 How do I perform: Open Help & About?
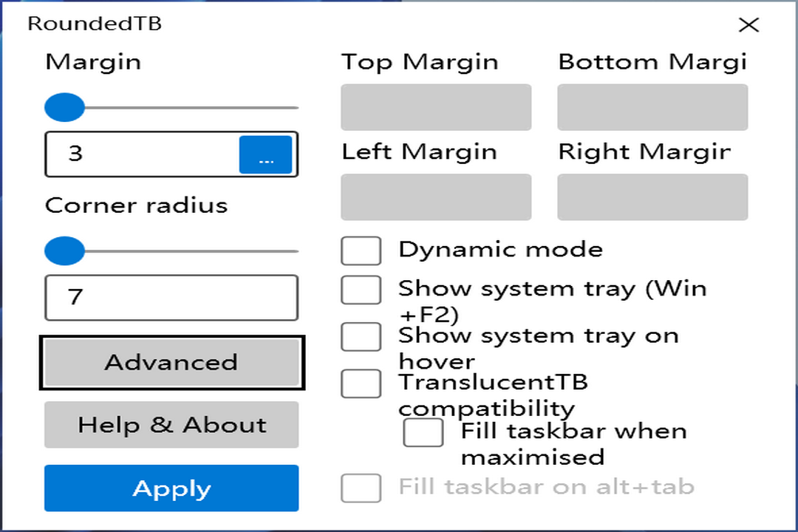(171, 425)
